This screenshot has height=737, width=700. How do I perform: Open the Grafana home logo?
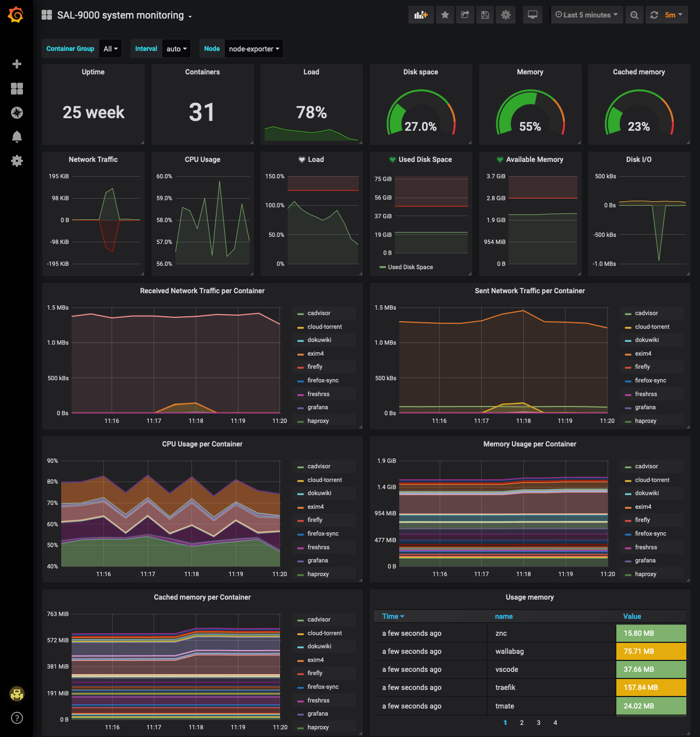tap(16, 15)
